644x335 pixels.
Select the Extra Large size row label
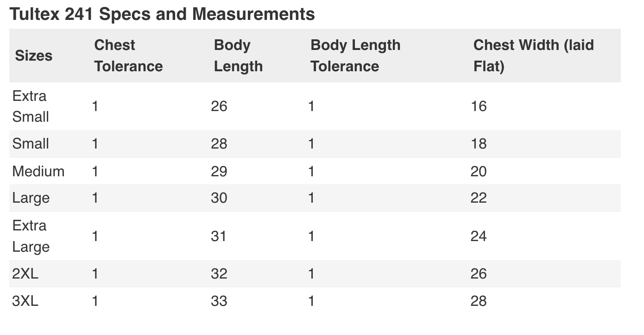pos(31,236)
